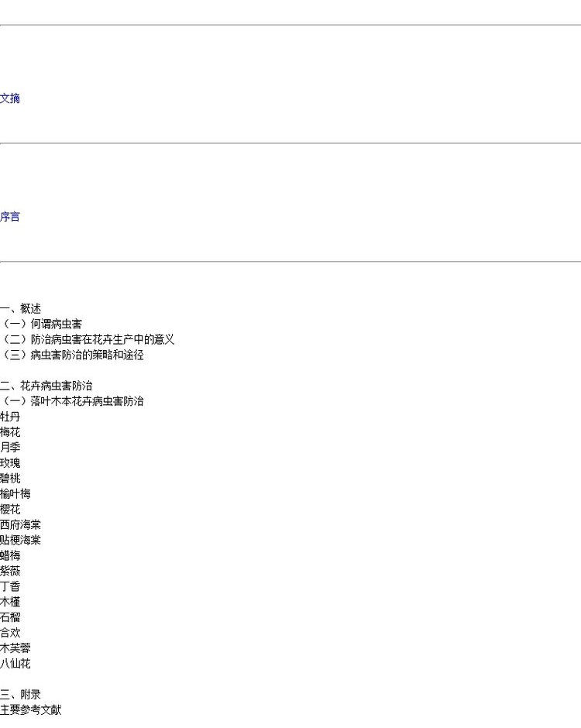
Task: Select the 紫薇 entry
Action: click(x=10, y=571)
